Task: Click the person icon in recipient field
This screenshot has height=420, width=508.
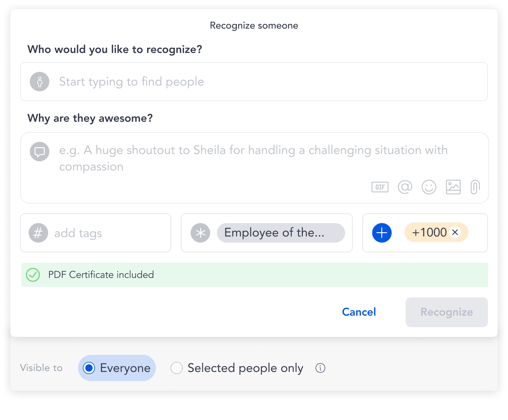Action: pyautogui.click(x=40, y=82)
